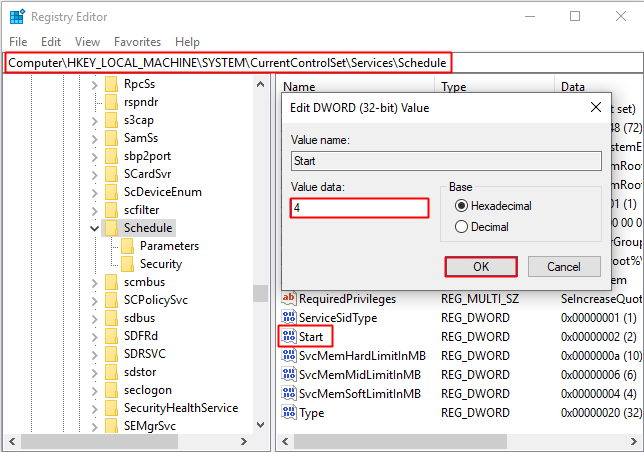Click the Value data input field
The image size is (644, 452).
click(359, 208)
